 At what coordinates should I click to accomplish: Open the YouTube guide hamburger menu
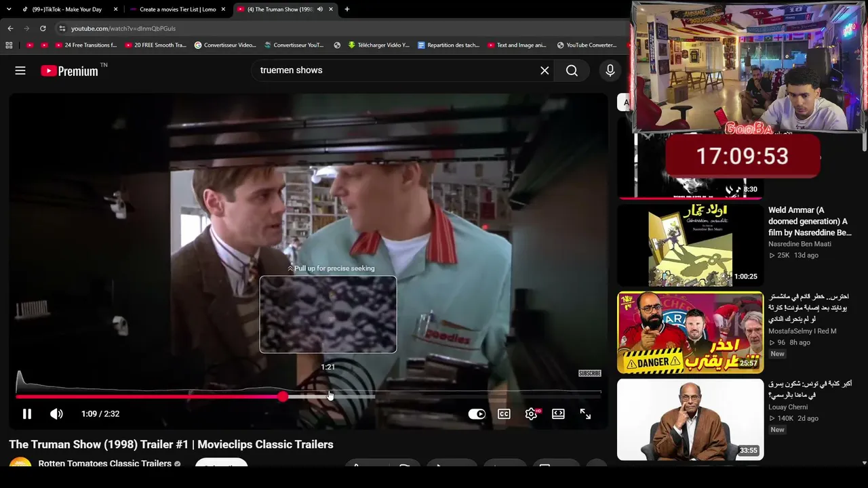20,70
